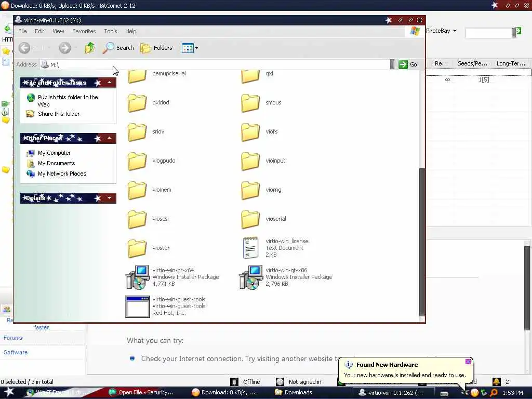Open the Favorites menu
The height and width of the screenshot is (399, 532).
84,31
